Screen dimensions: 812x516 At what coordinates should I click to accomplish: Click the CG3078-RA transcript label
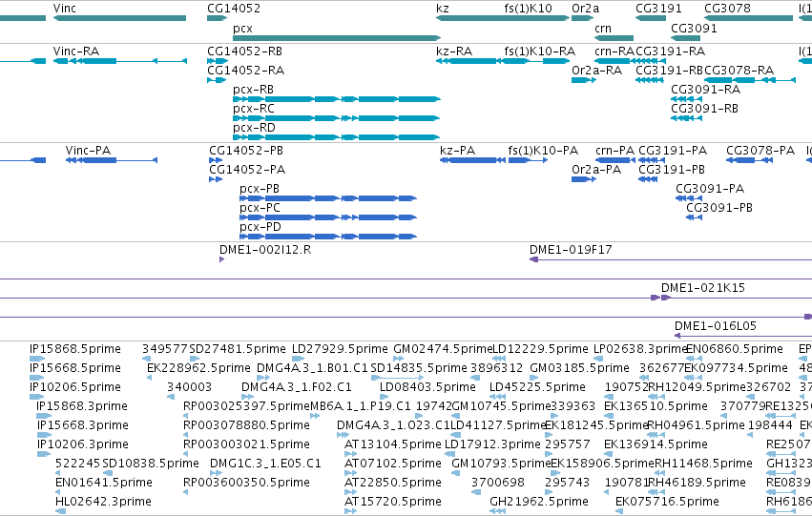(739, 70)
